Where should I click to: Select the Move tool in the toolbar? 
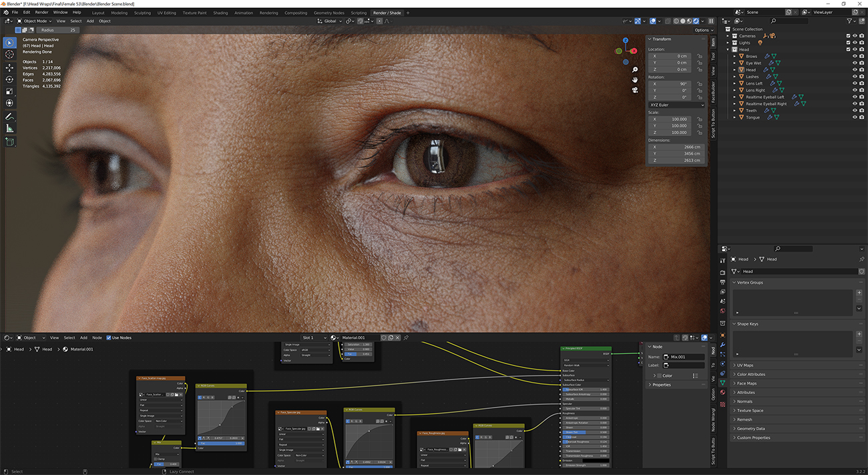click(9, 66)
